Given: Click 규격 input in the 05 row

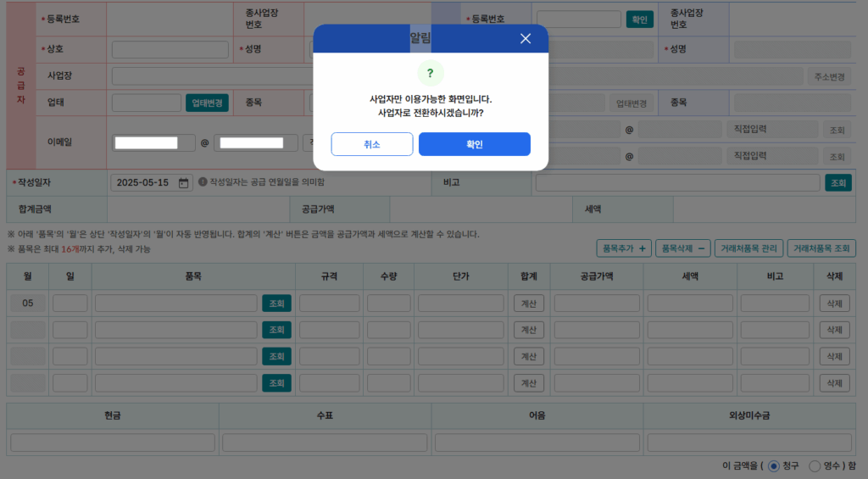Looking at the screenshot, I should (330, 304).
